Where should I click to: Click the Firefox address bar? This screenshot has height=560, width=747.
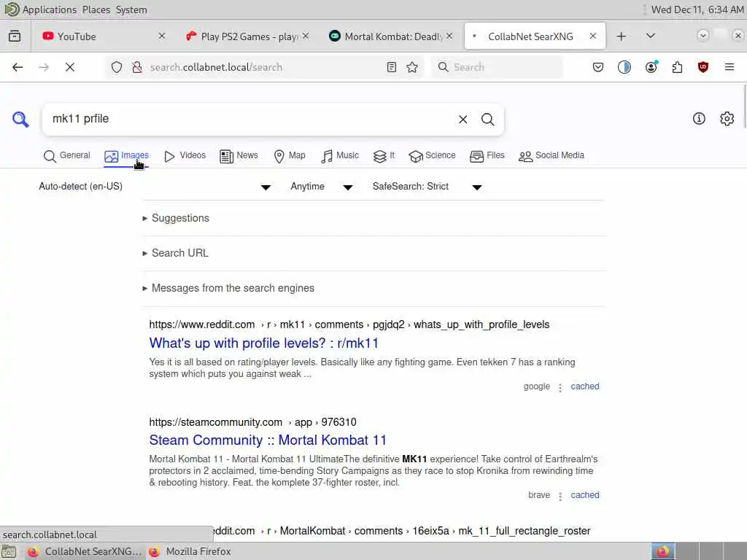click(x=264, y=67)
